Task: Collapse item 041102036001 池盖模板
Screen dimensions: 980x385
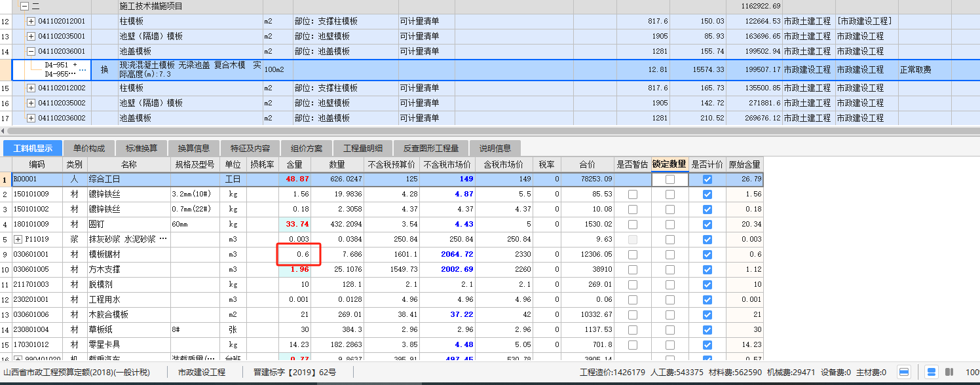Action: 31,51
